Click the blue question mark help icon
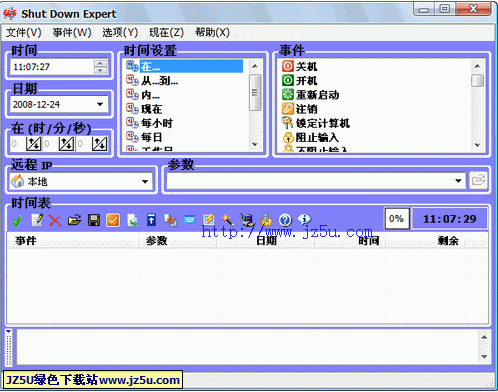 pyautogui.click(x=285, y=220)
